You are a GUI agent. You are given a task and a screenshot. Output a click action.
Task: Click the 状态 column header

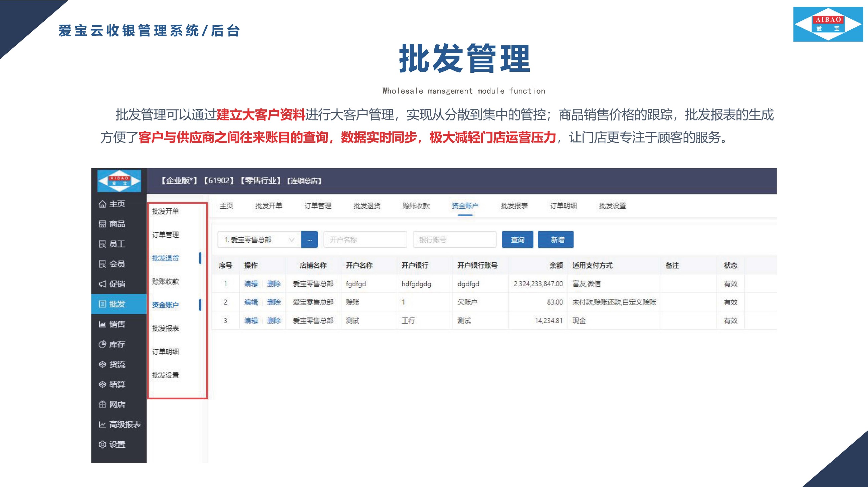[730, 266]
